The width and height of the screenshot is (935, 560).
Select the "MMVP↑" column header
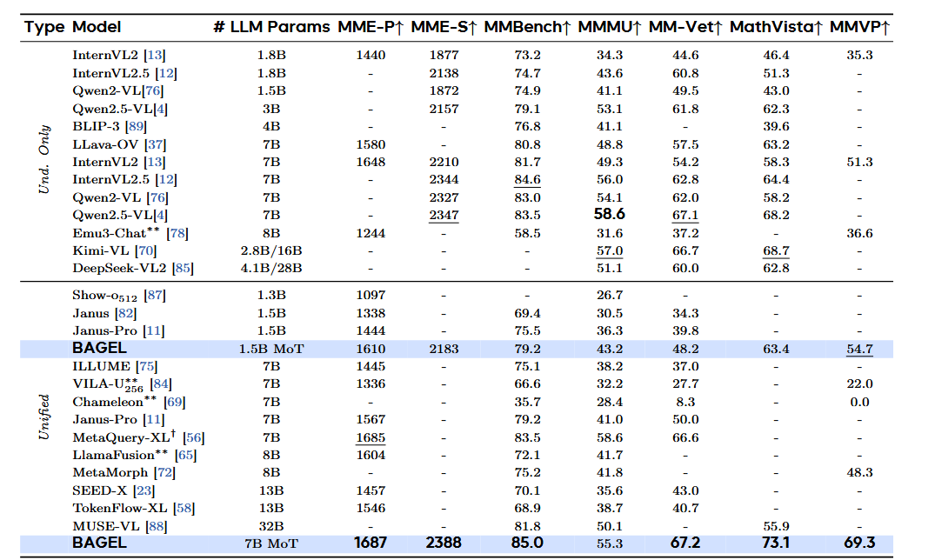coord(860,28)
